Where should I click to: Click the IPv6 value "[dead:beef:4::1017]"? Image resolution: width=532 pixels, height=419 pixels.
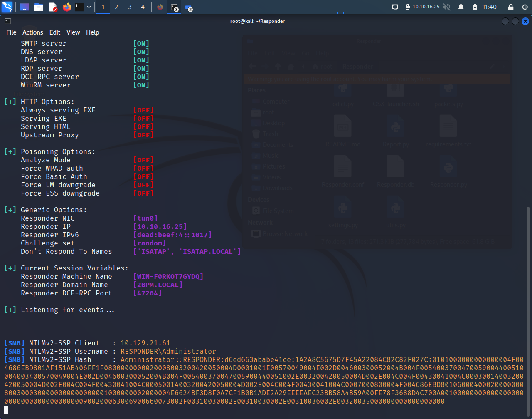[172, 235]
